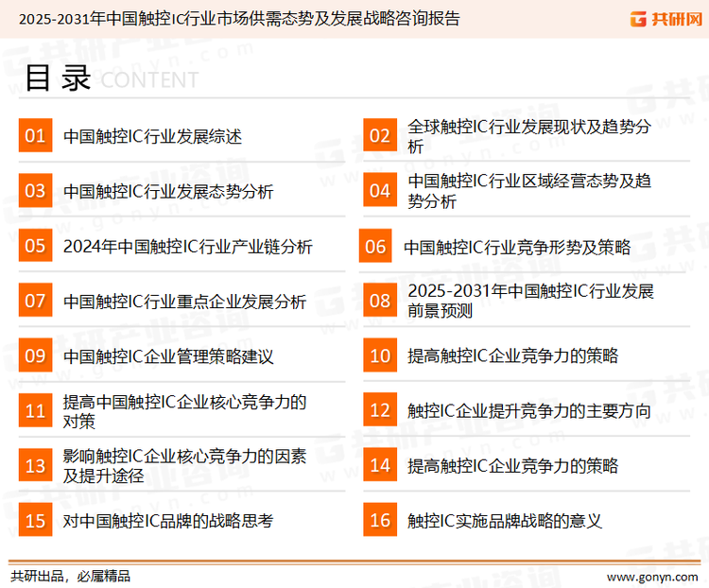709x588 pixels.
Task: Select the entry 2024年中国触控IC行业产业链分析
Action: point(188,247)
